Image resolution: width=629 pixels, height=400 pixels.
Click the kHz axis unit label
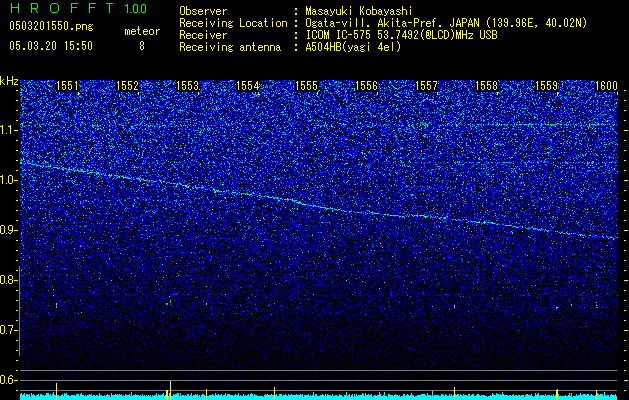(x=9, y=81)
